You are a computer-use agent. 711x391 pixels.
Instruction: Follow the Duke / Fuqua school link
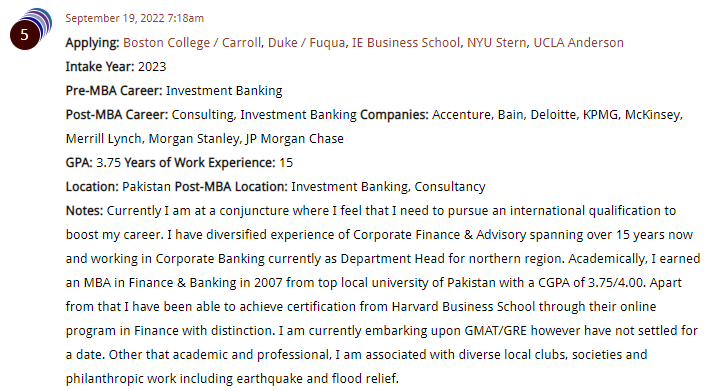[x=307, y=43]
